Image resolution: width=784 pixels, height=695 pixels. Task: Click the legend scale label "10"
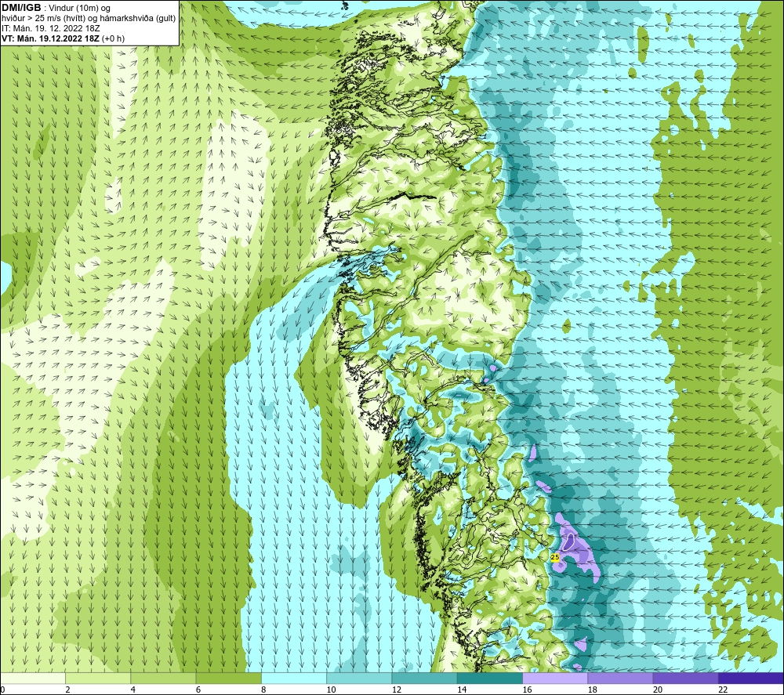(331, 690)
